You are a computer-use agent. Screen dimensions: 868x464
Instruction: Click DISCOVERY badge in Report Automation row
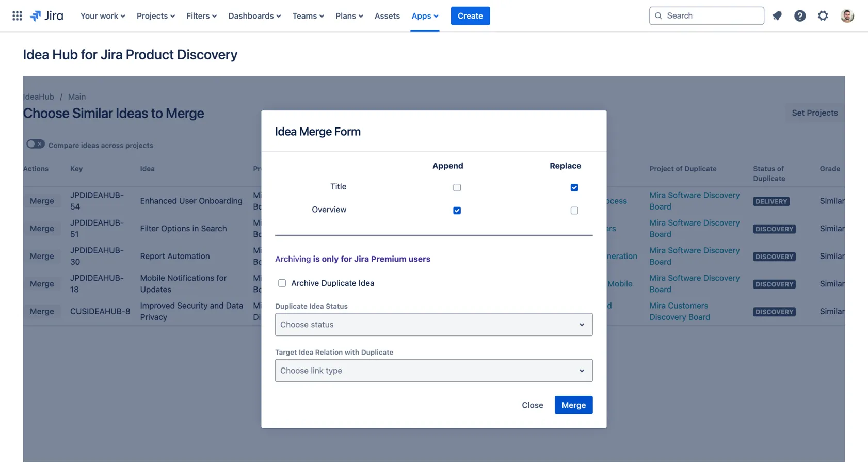pos(774,257)
